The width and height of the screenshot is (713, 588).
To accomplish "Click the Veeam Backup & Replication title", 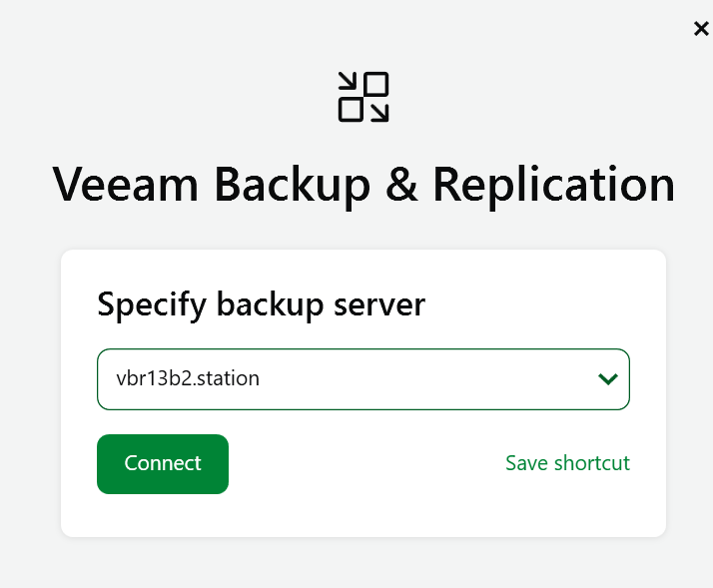I will click(363, 185).
